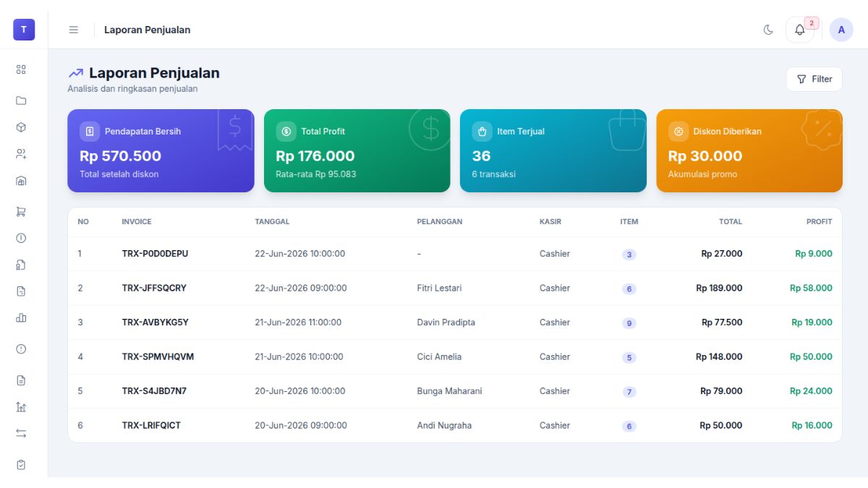Open the warehouse icon in sidebar

click(21, 181)
